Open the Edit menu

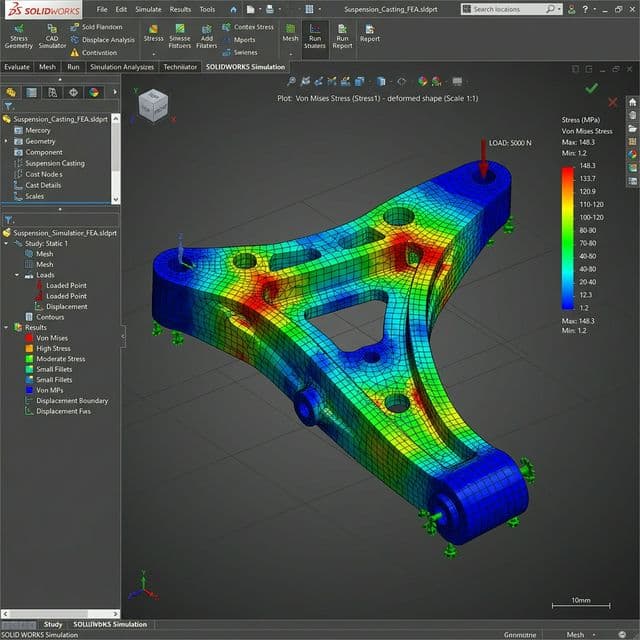pos(121,9)
